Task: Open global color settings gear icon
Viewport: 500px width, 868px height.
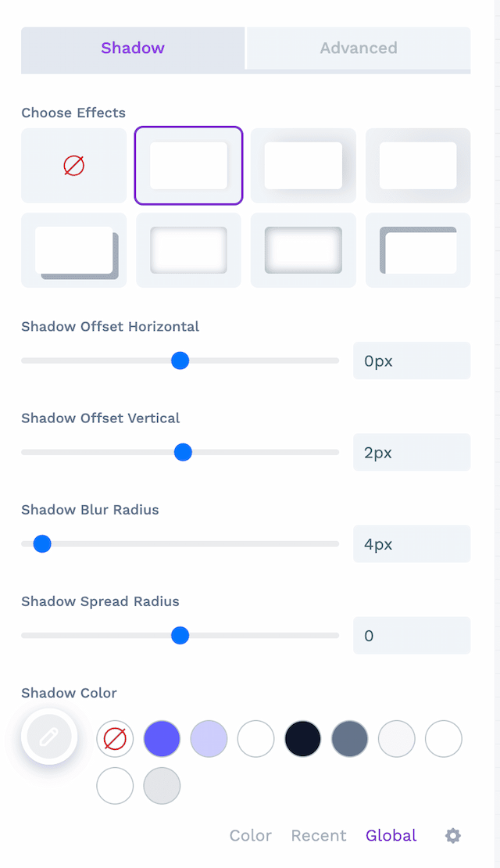Action: tap(453, 835)
